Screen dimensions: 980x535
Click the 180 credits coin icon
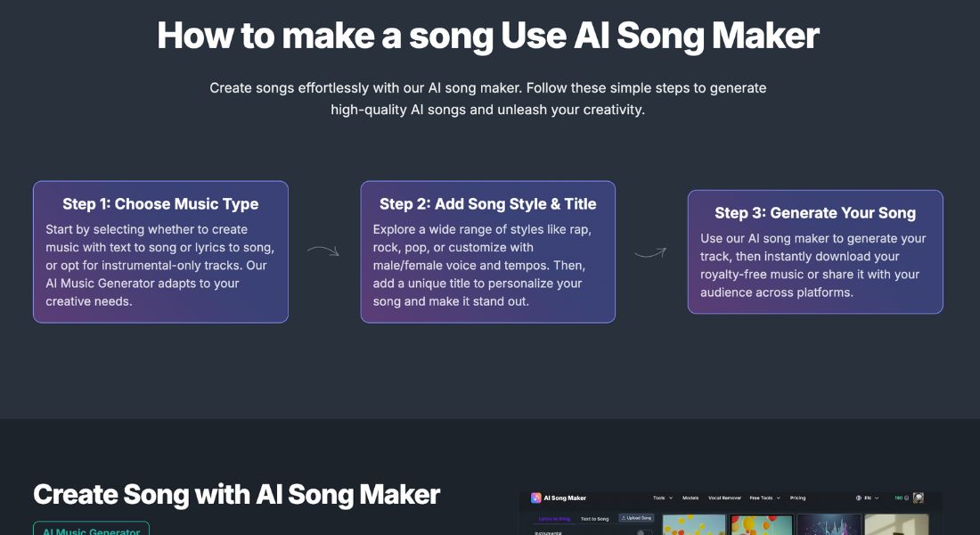coord(906,498)
